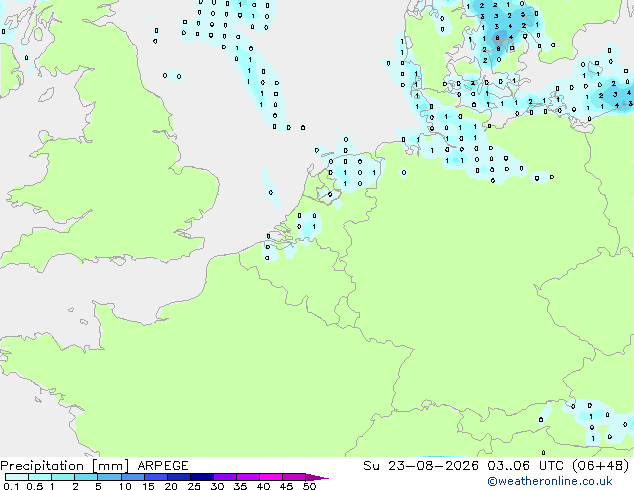Pick the 20–25 mm legend swatch
The image size is (634, 490).
179,477
